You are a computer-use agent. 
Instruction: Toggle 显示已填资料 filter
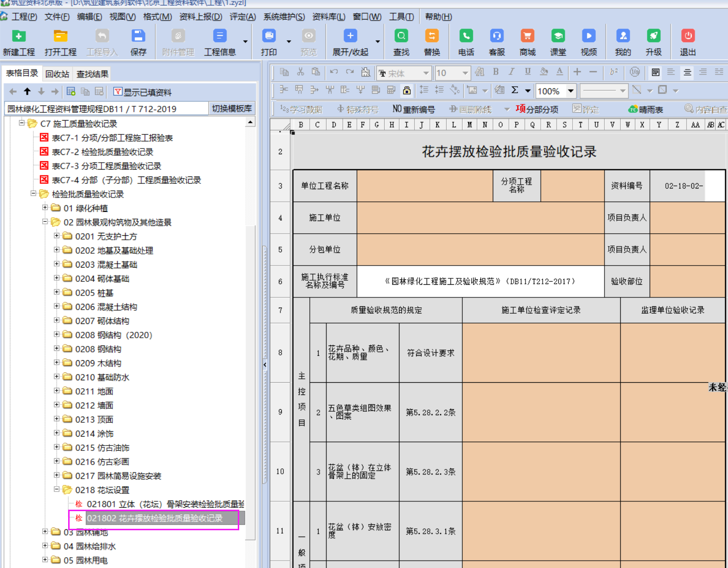pyautogui.click(x=143, y=92)
